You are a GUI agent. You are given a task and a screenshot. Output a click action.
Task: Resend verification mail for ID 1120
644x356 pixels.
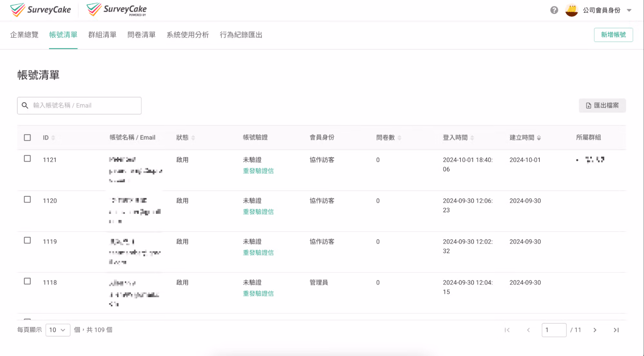[258, 212]
